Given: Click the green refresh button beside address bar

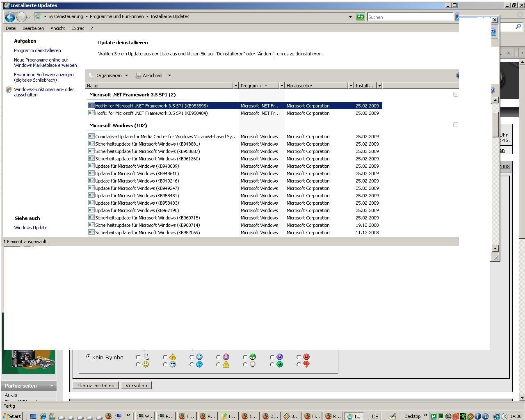Looking at the screenshot, I should tap(361, 17).
